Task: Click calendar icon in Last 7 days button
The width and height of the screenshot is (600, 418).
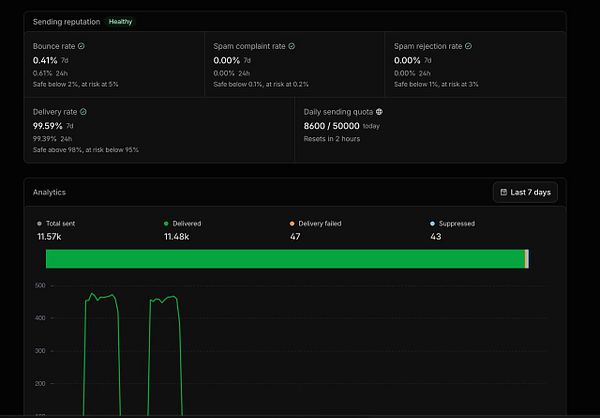Action: click(504, 192)
